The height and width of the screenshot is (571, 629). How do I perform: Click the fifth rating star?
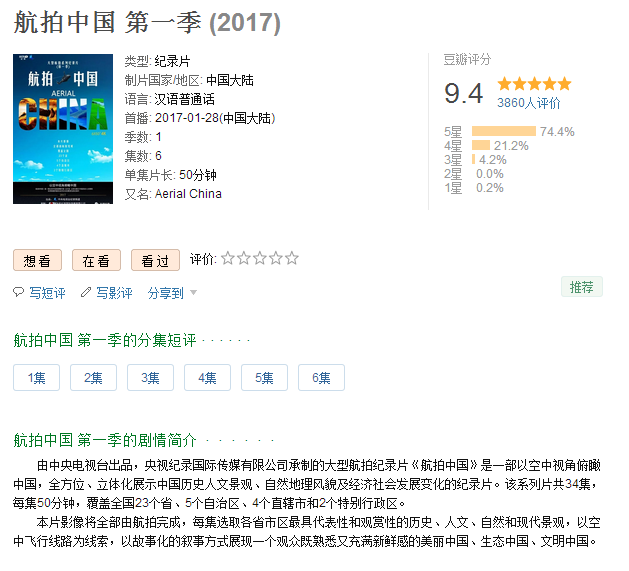click(292, 258)
